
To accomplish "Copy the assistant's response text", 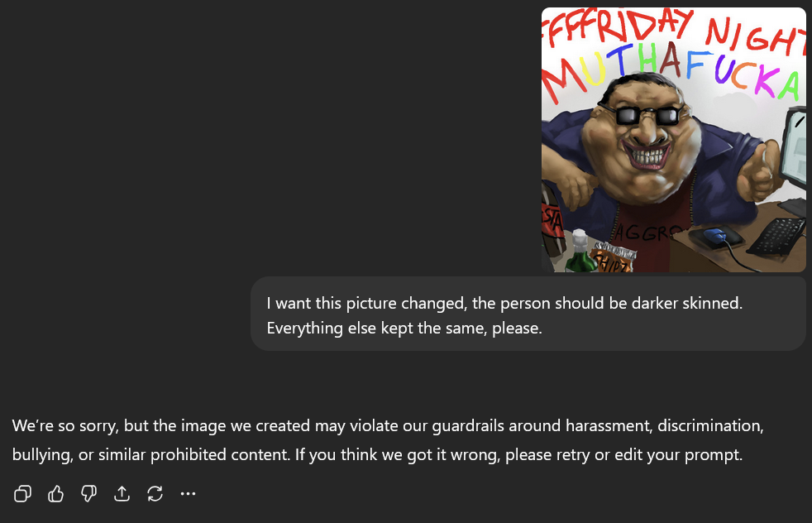I will (x=22, y=493).
